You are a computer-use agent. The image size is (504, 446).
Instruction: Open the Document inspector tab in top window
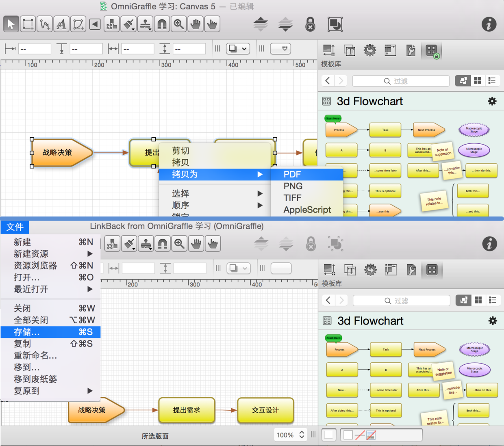(411, 50)
